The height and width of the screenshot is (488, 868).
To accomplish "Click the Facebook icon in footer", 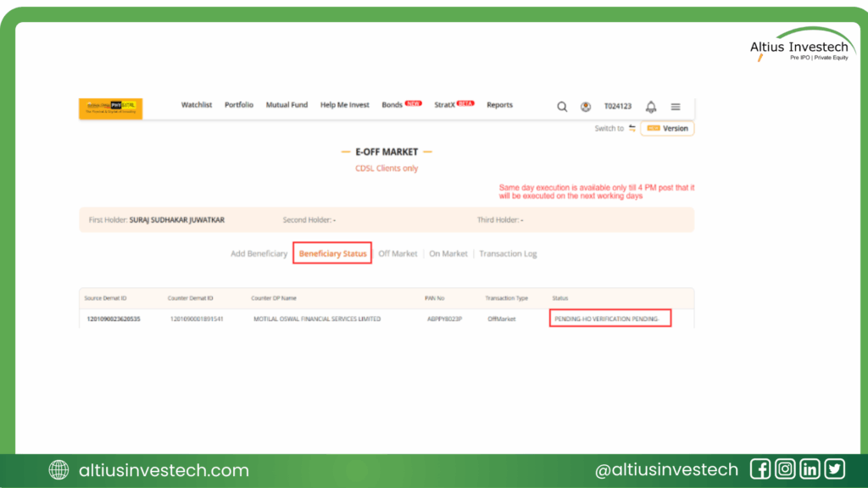I will pyautogui.click(x=760, y=469).
